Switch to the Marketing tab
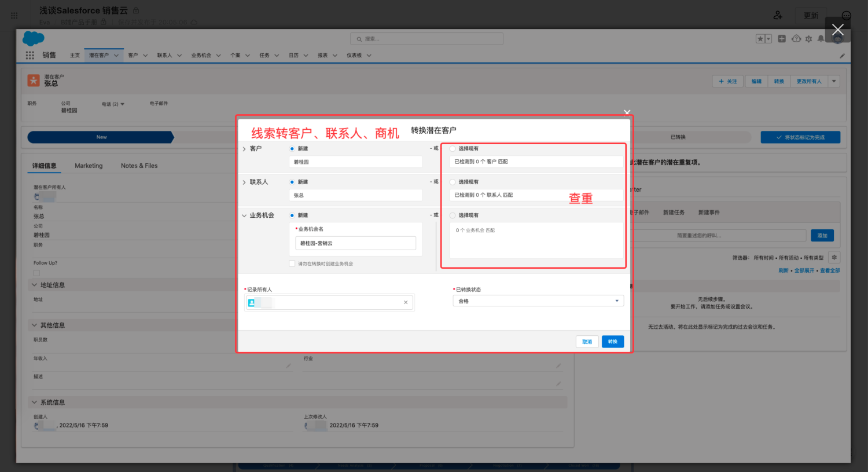The height and width of the screenshot is (472, 868). (x=89, y=166)
